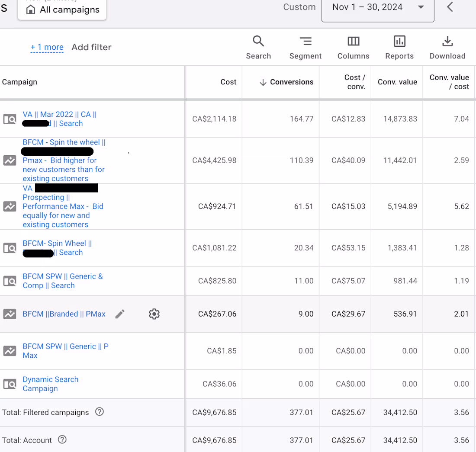Select the Custom date label
This screenshot has width=476, height=452.
(x=299, y=7)
